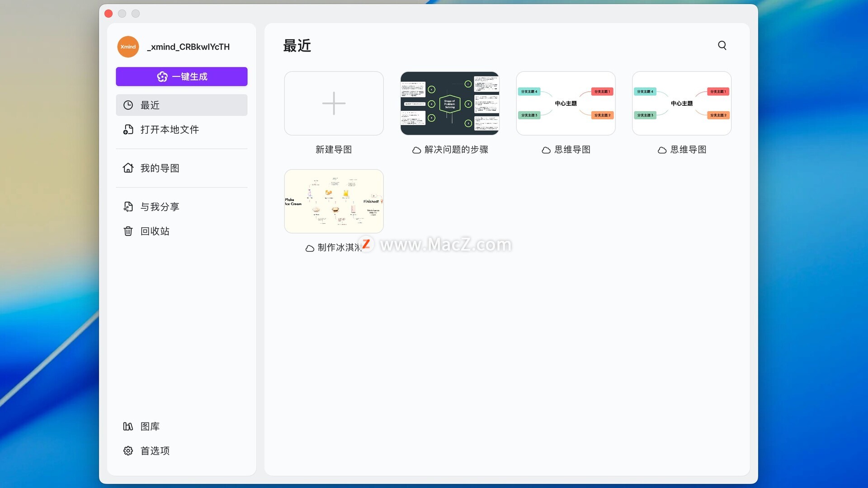Click the _xmind_CRBkwIYcTH username text
This screenshot has width=868, height=488.
(x=188, y=47)
